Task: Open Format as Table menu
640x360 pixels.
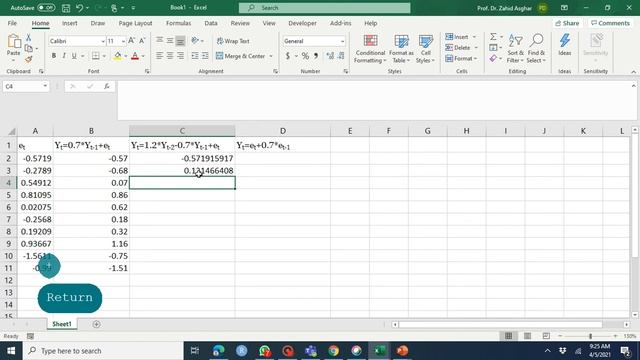Action: [401, 49]
